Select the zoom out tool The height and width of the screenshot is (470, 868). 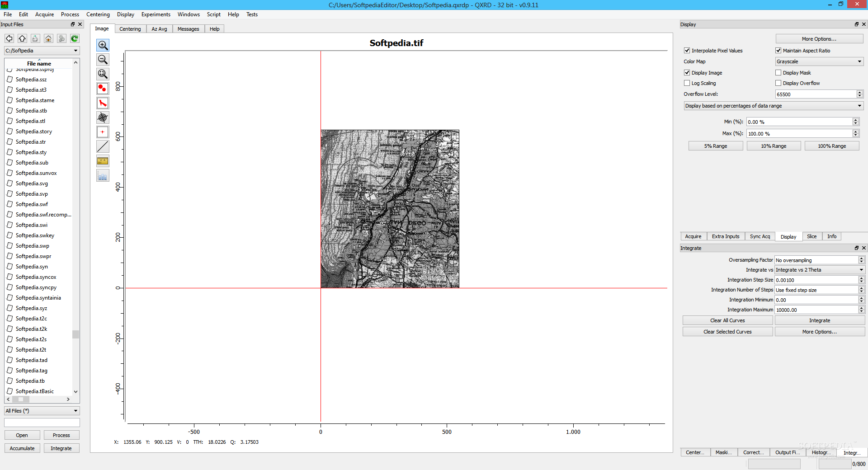tap(103, 60)
